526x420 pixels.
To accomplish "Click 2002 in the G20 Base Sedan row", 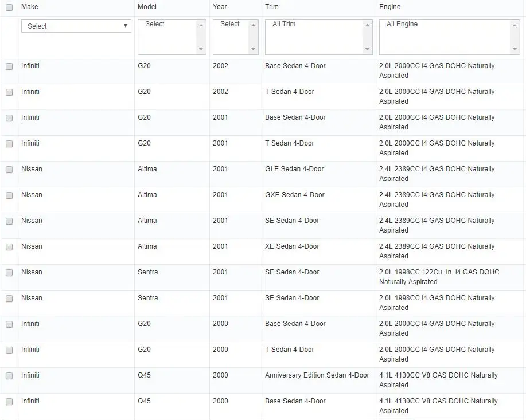I will pos(220,66).
